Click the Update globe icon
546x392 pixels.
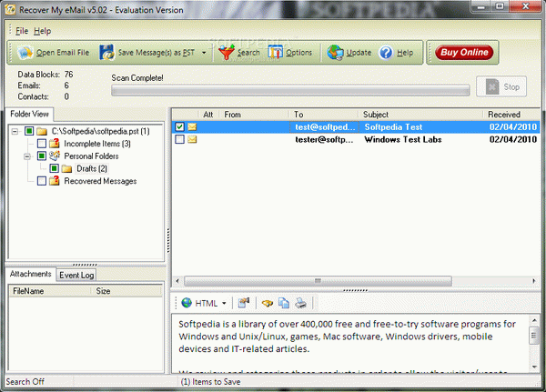tap(335, 53)
